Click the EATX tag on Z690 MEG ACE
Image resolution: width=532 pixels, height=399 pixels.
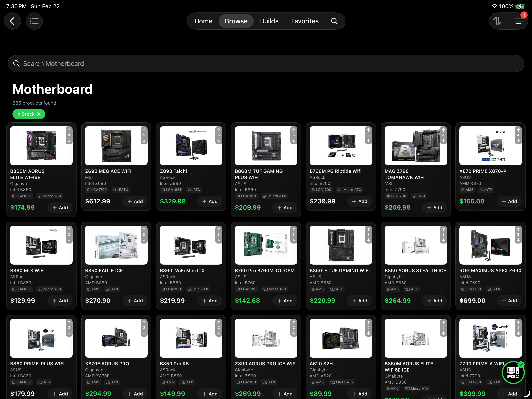[121, 190]
